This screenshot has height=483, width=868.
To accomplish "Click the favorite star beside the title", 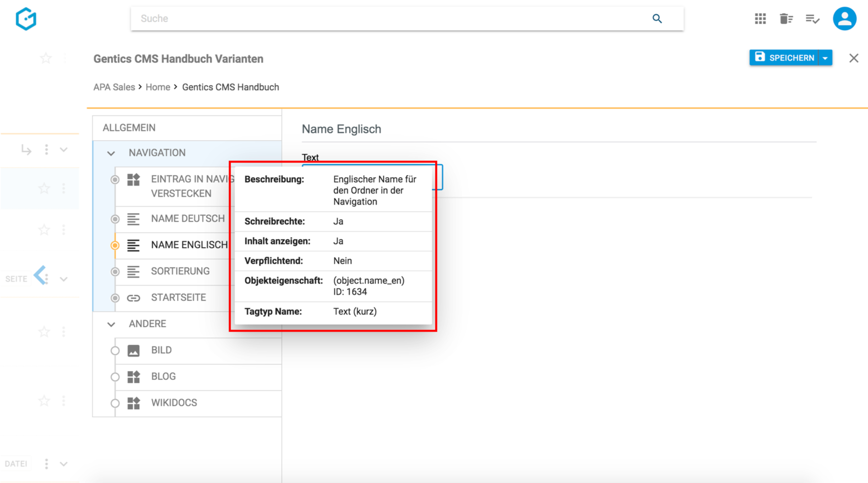I will coord(46,58).
